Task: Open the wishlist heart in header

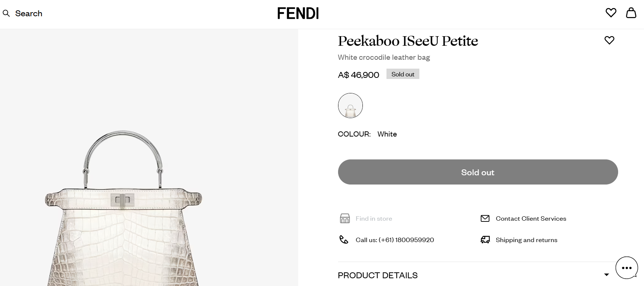Action: [x=611, y=13]
